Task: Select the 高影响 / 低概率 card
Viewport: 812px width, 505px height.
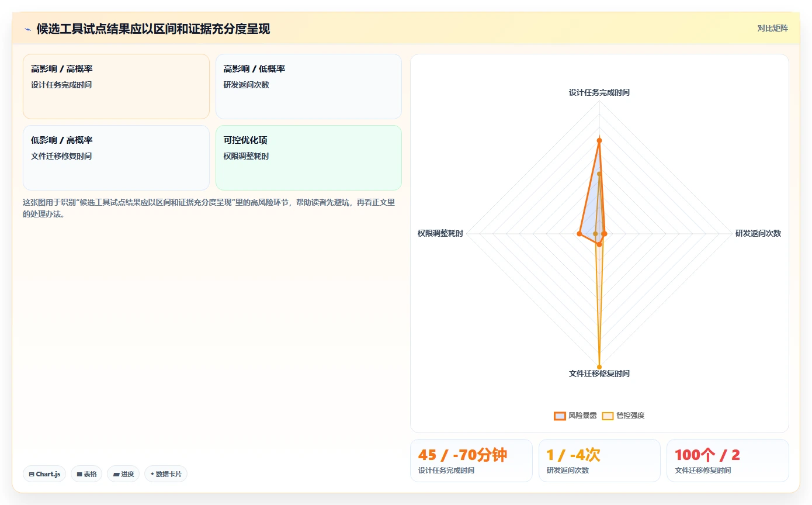Action: tap(308, 87)
